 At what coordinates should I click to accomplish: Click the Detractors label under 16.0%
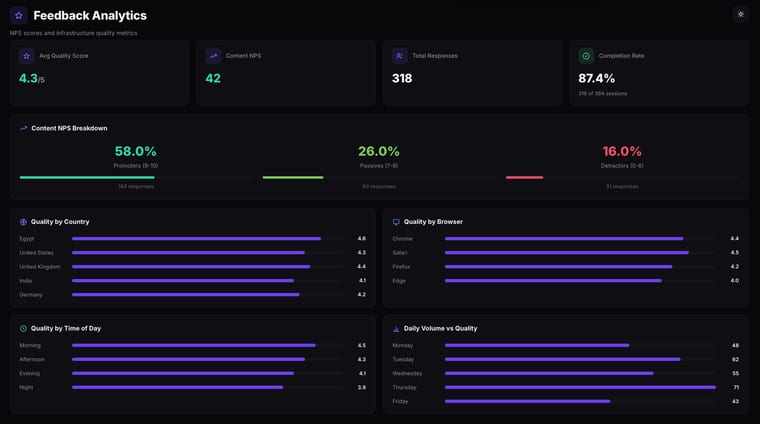click(622, 166)
